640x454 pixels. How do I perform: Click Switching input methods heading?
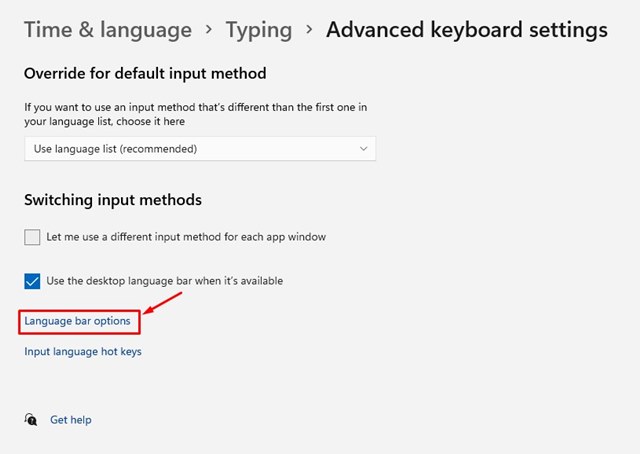click(x=113, y=200)
